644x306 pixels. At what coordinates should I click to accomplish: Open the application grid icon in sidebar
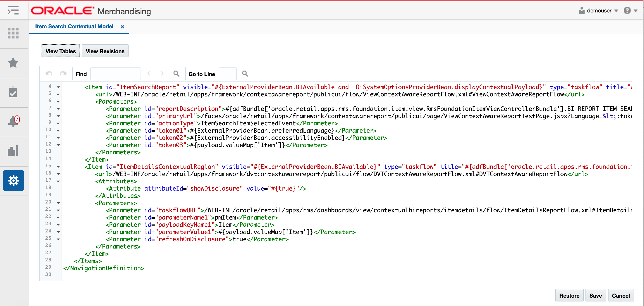click(x=13, y=33)
